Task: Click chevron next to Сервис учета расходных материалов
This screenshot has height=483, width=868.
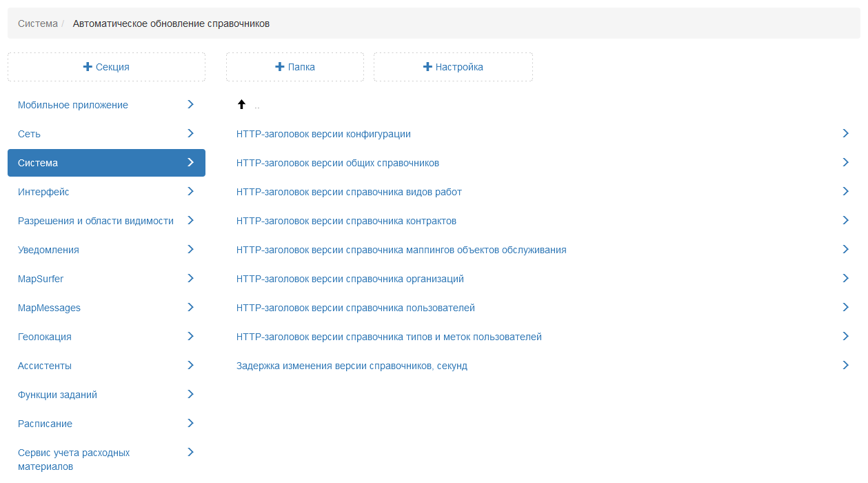Action: (191, 452)
